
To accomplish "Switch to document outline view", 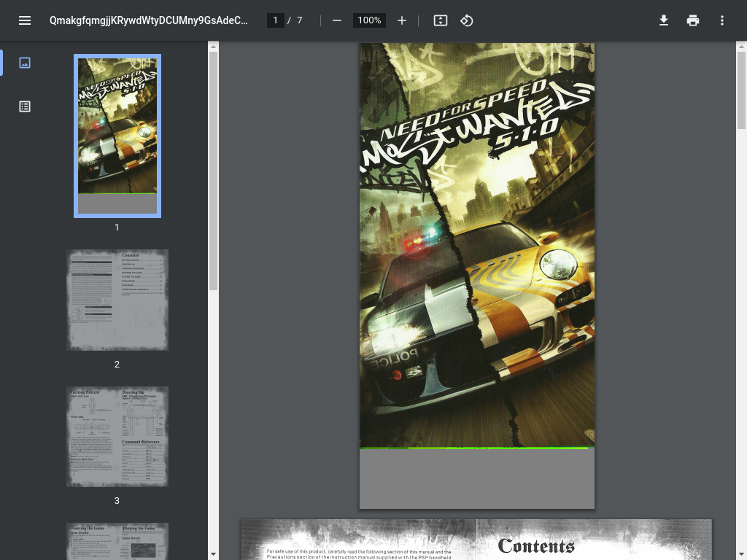I will 25,106.
